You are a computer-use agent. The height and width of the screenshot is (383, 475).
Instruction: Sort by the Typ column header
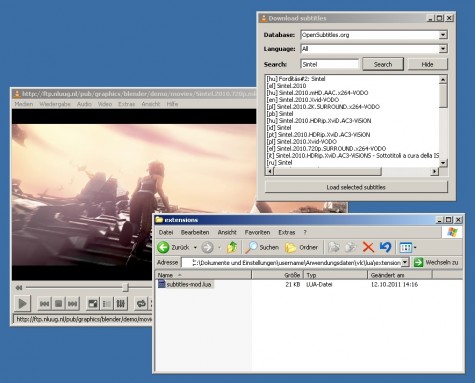[335, 275]
